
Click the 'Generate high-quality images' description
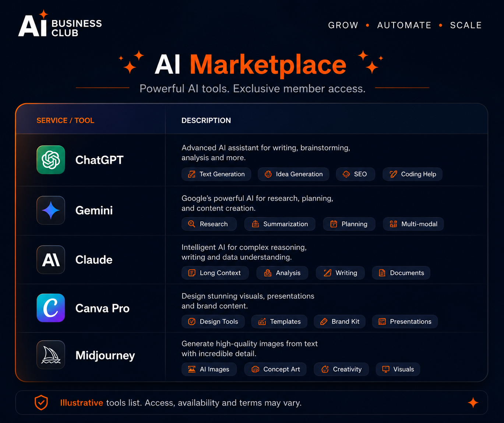(x=250, y=349)
